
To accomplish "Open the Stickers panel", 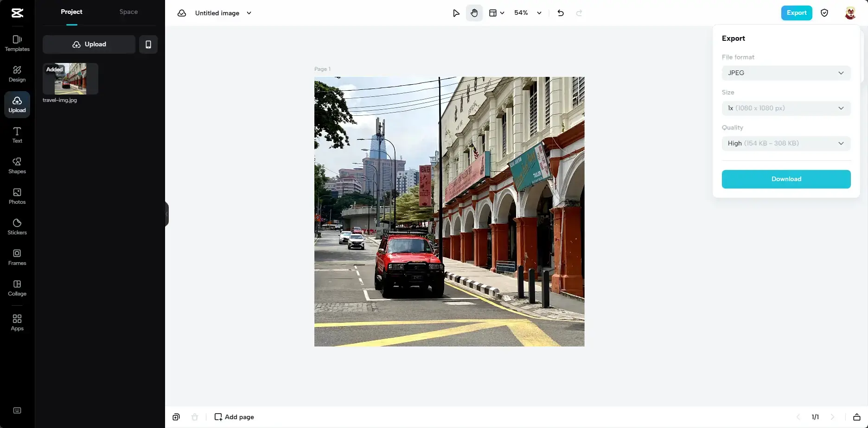I will pyautogui.click(x=17, y=227).
